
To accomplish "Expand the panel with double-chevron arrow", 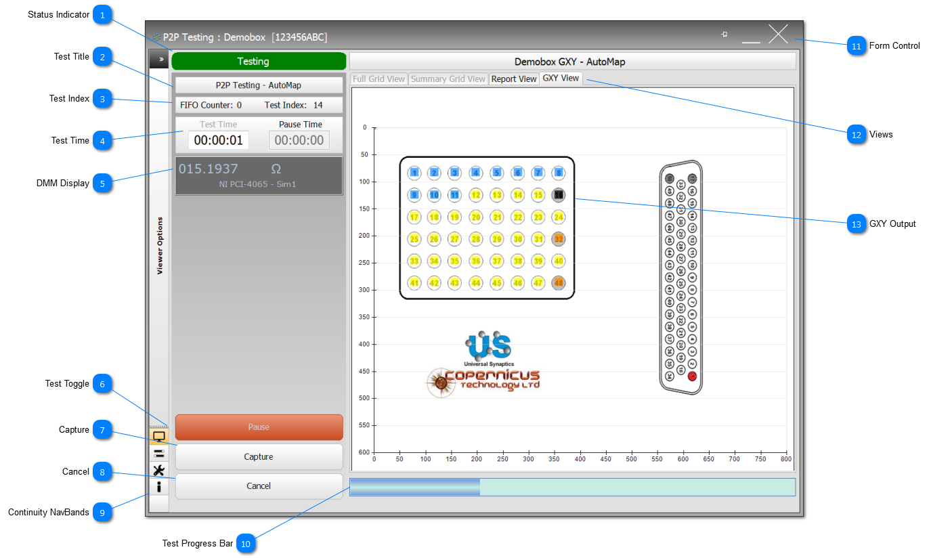I will [x=160, y=60].
